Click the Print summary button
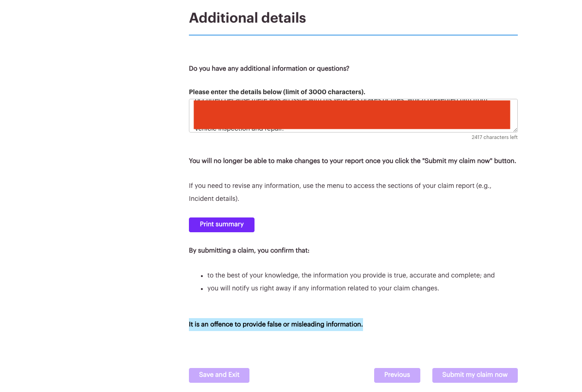Screen dimensions: 582x392 tap(221, 224)
